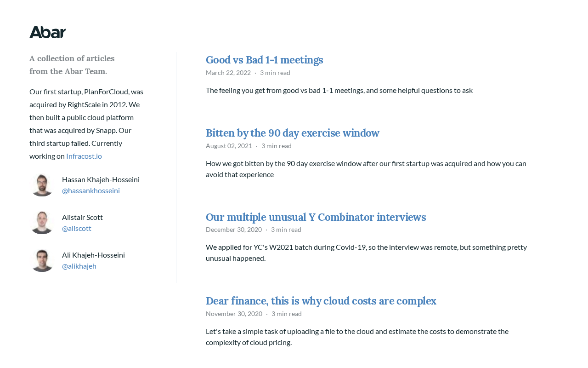
Task: Open the @aliscott profile link
Action: (77, 228)
